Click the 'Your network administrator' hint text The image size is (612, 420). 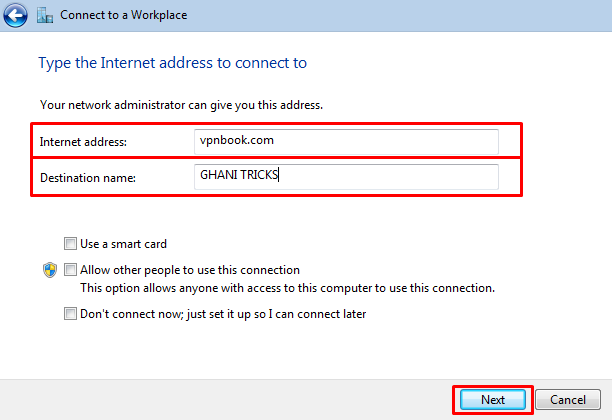(x=181, y=105)
